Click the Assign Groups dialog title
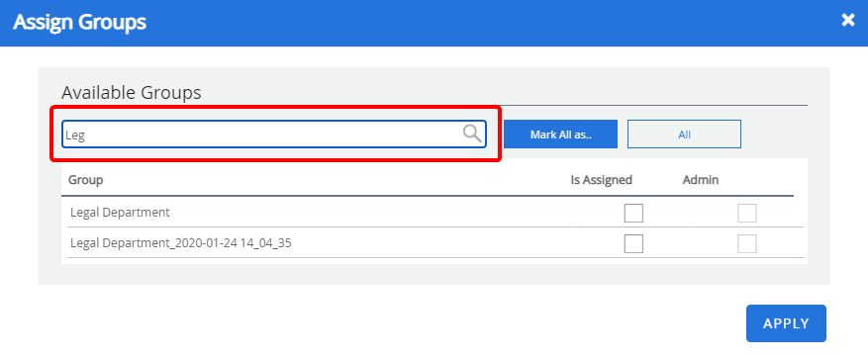This screenshot has height=361, width=868. point(80,22)
